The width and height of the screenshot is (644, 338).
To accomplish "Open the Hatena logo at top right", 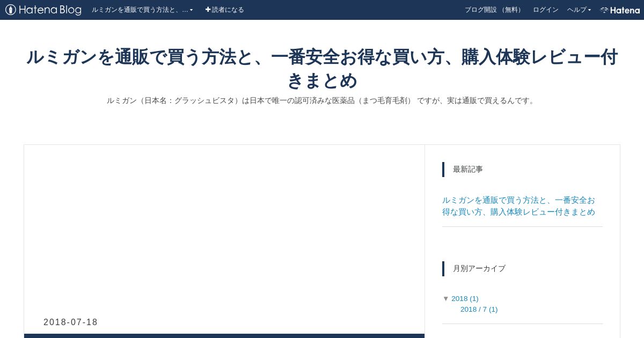I will coord(620,10).
